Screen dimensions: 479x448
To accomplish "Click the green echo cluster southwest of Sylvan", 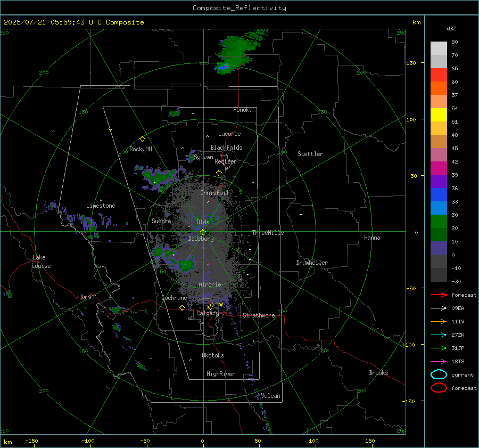I will (159, 178).
